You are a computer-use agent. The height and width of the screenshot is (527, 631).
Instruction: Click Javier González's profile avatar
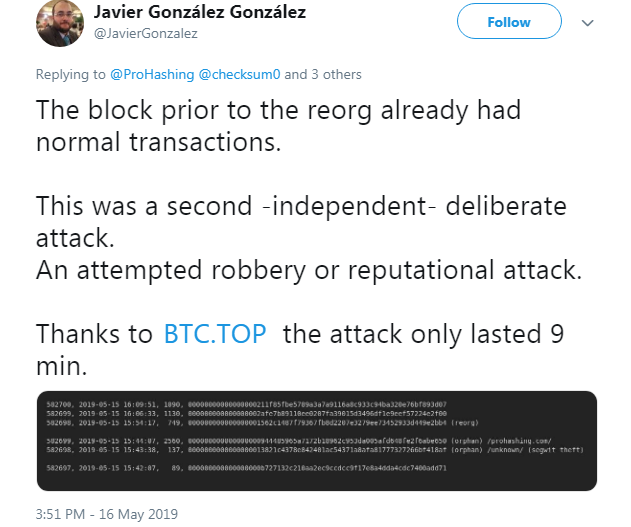(x=59, y=22)
